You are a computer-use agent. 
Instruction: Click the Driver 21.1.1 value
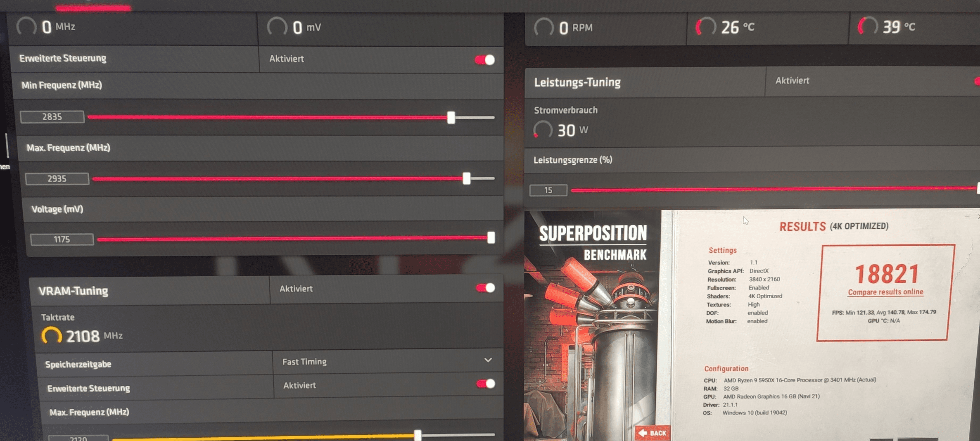point(730,405)
